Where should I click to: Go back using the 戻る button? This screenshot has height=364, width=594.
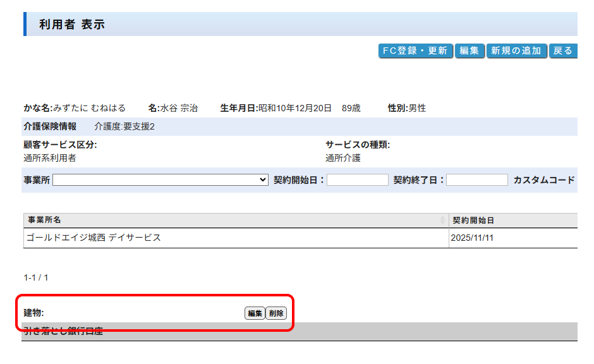pyautogui.click(x=562, y=51)
